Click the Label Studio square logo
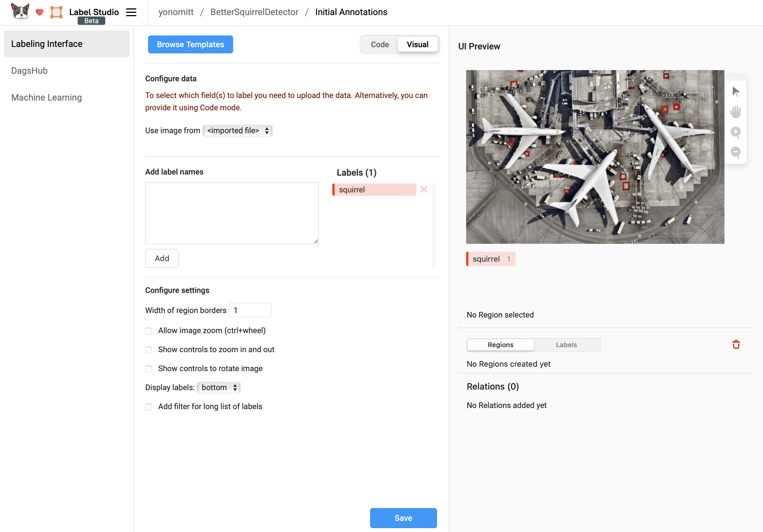 (56, 12)
